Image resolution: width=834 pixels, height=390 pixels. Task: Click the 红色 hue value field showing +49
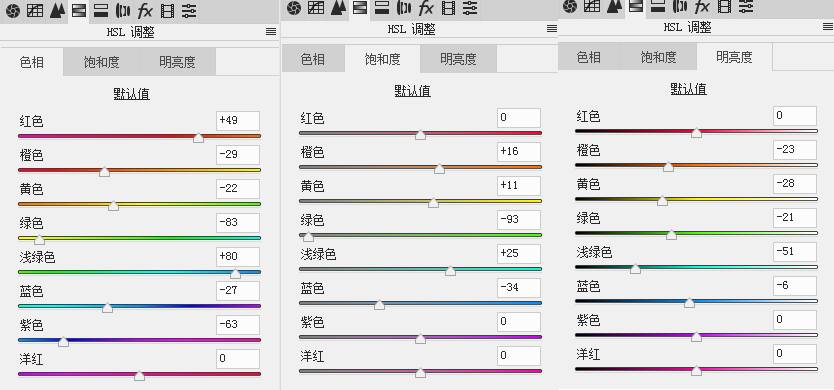(238, 121)
